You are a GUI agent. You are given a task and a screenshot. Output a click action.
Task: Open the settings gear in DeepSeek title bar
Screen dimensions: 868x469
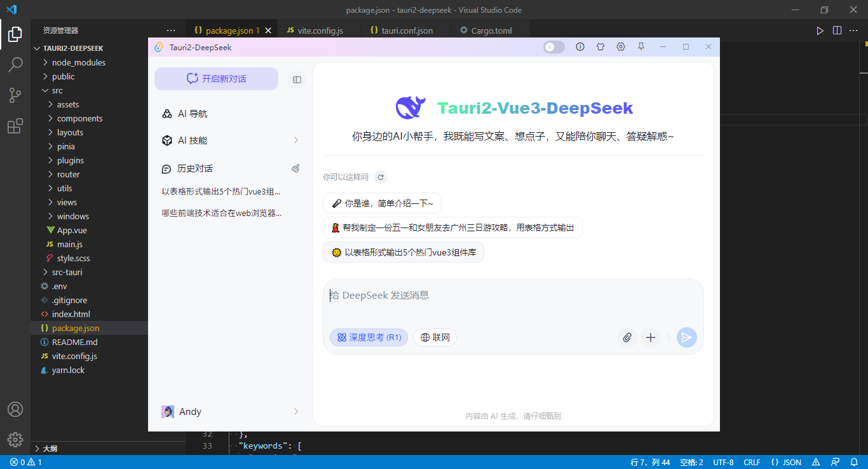(x=621, y=46)
